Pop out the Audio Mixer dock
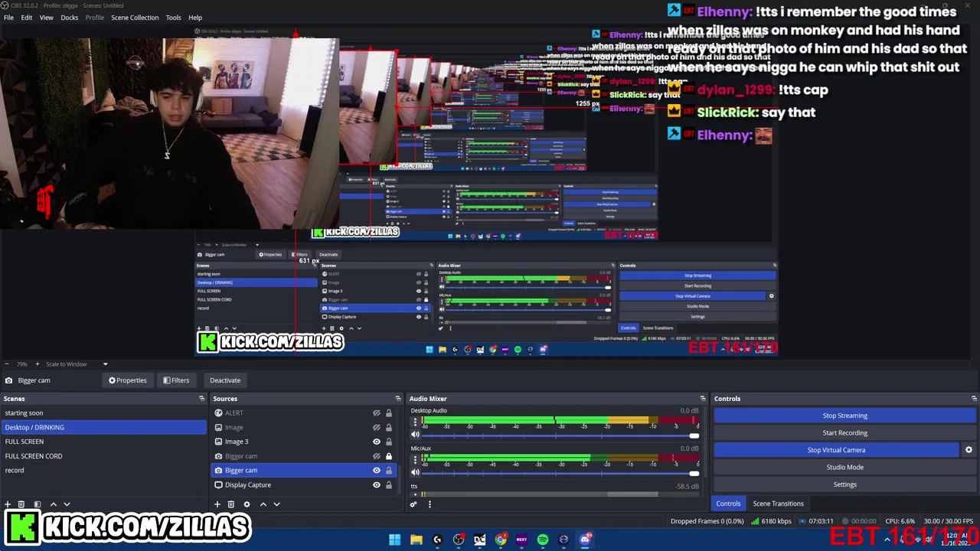 [x=702, y=399]
